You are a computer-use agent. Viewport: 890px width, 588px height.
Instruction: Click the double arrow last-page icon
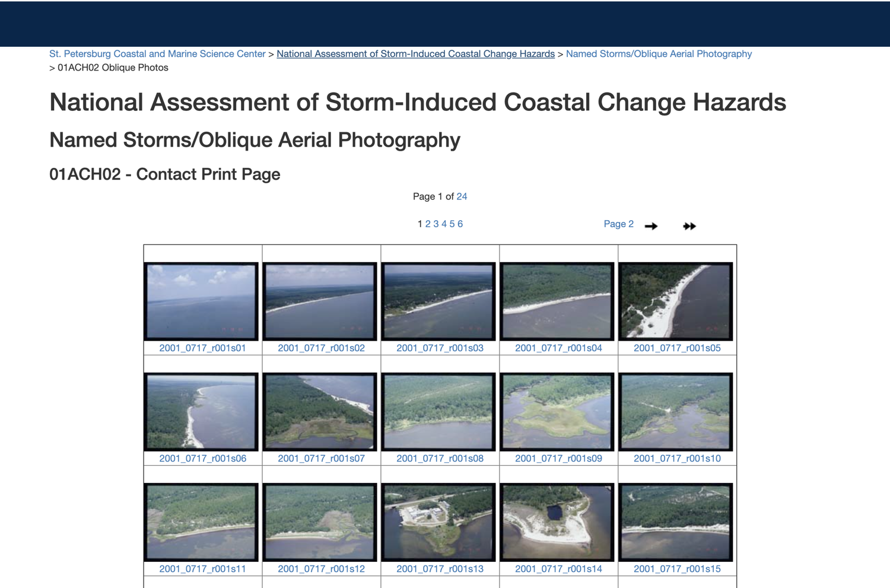point(689,226)
